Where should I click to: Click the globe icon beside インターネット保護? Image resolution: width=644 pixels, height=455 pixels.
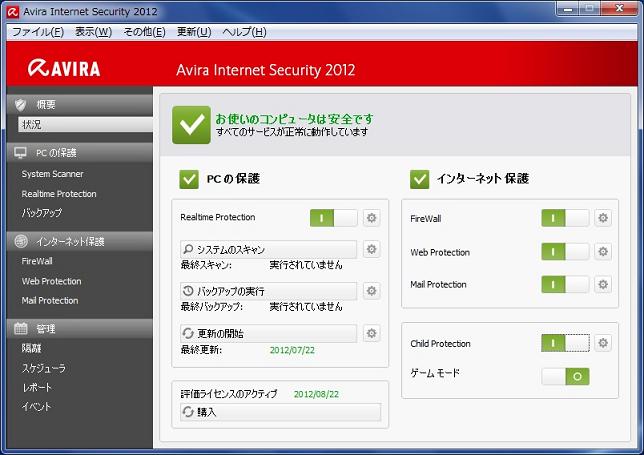click(x=21, y=241)
